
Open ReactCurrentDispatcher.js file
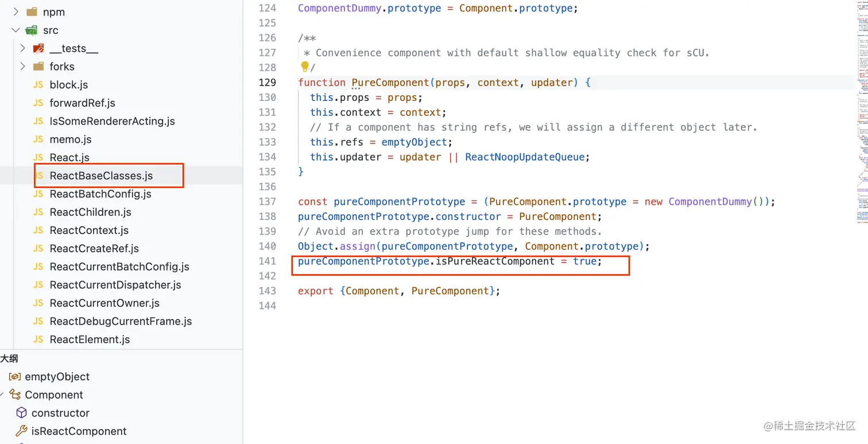115,285
